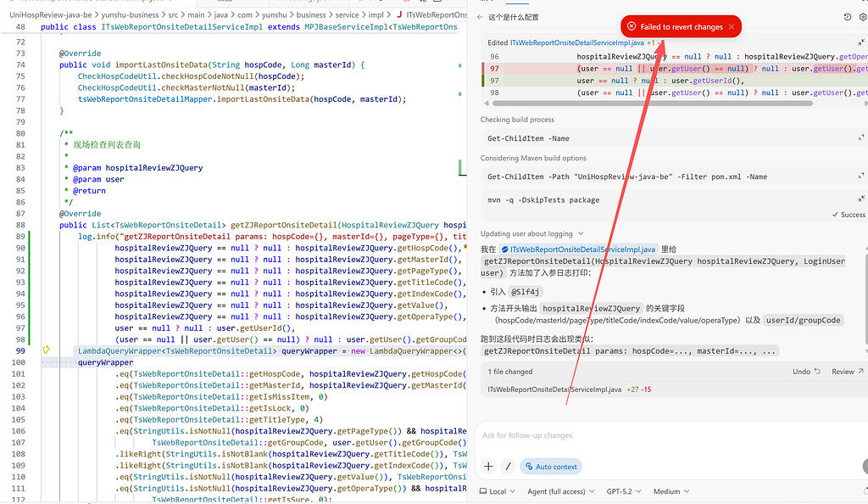Screen dimensions: 868x504
Task: Expand the Get-ChildItem -Name command block
Action: [x=861, y=137]
